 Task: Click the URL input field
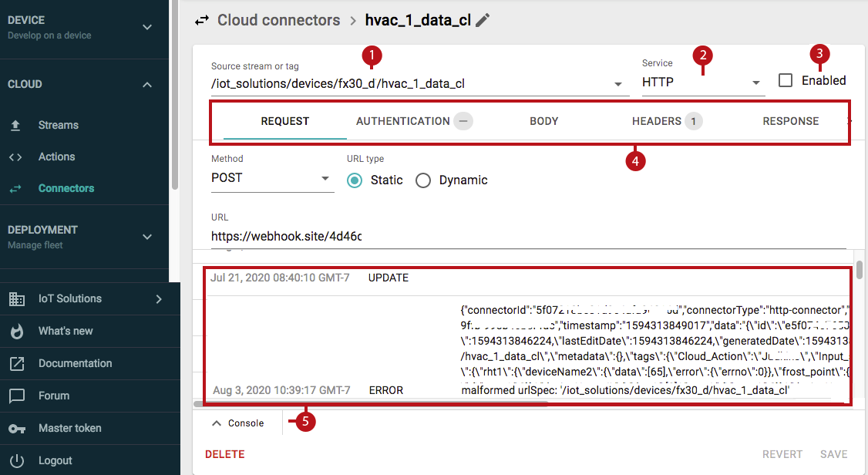(x=529, y=237)
